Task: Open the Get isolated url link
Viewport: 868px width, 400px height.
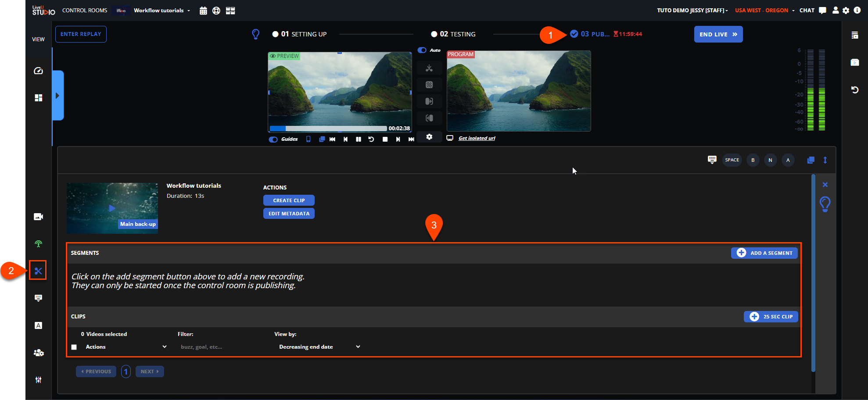Action: 477,138
